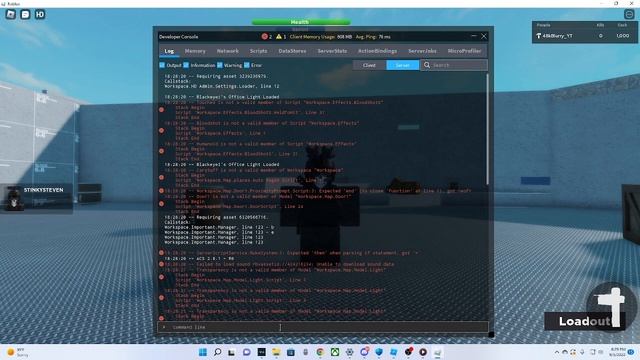Open Task View on the taskbar
This screenshot has height=360, width=640.
[x=232, y=352]
